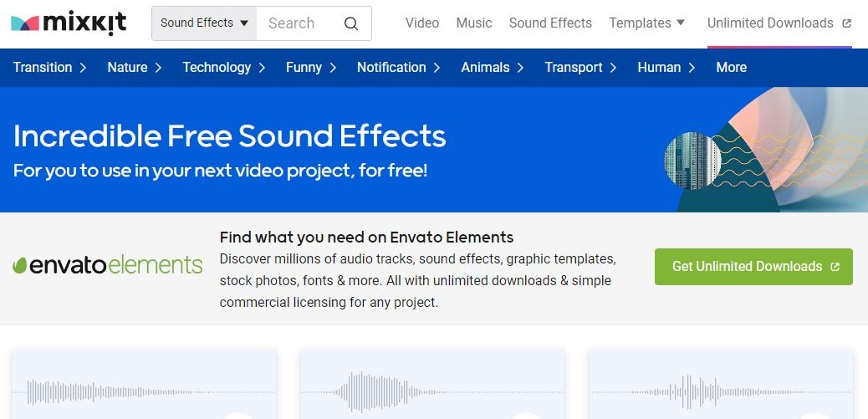The image size is (868, 419).
Task: Click the Mixkit logo
Action: 69,23
